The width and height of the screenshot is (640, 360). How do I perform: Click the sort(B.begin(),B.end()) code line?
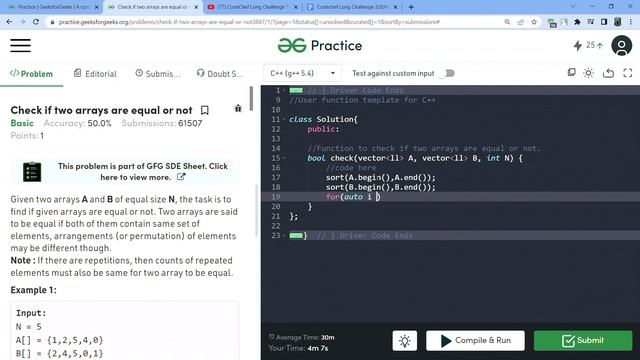coord(380,187)
